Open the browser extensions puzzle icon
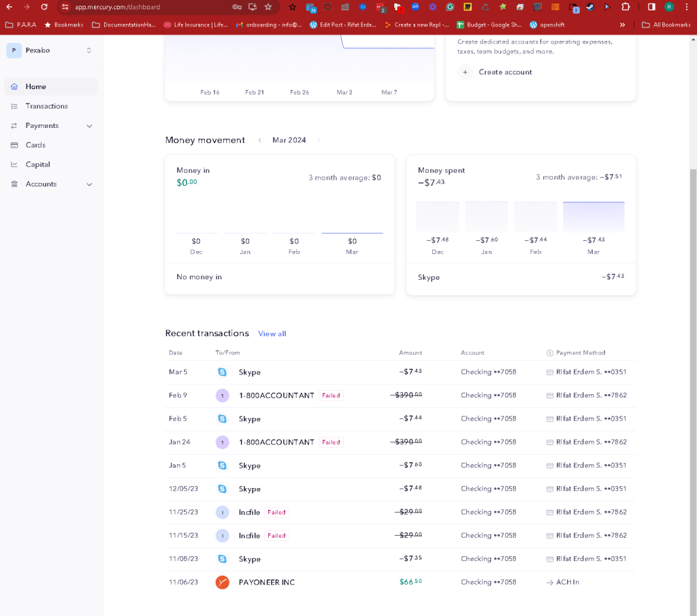 click(626, 7)
